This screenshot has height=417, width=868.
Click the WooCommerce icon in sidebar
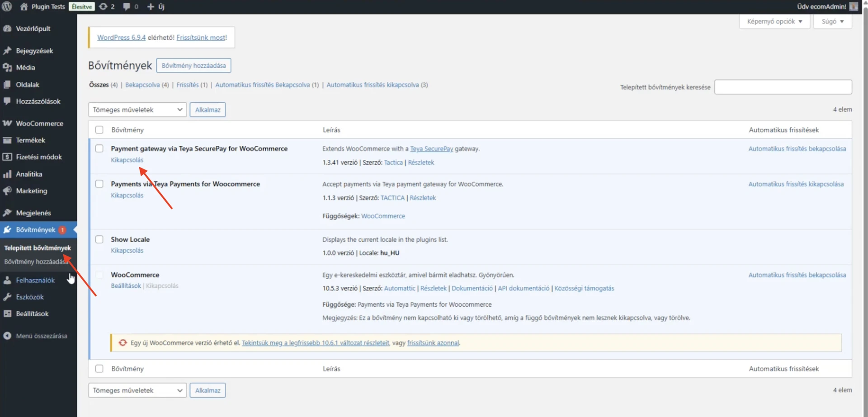(x=7, y=123)
